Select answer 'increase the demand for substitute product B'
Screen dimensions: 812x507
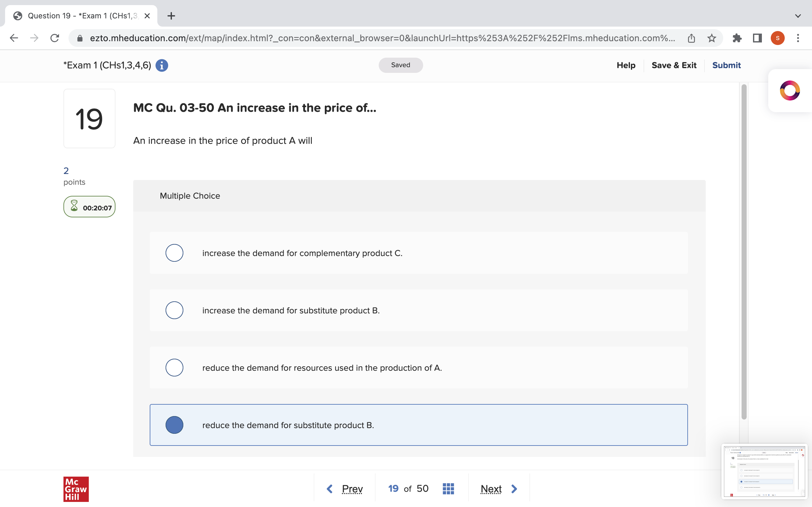(174, 310)
